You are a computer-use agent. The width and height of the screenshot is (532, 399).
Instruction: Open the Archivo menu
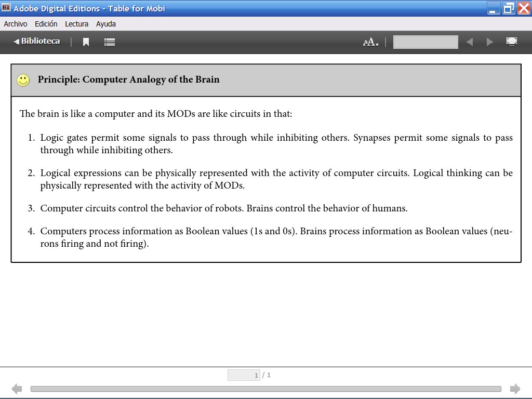coord(16,24)
